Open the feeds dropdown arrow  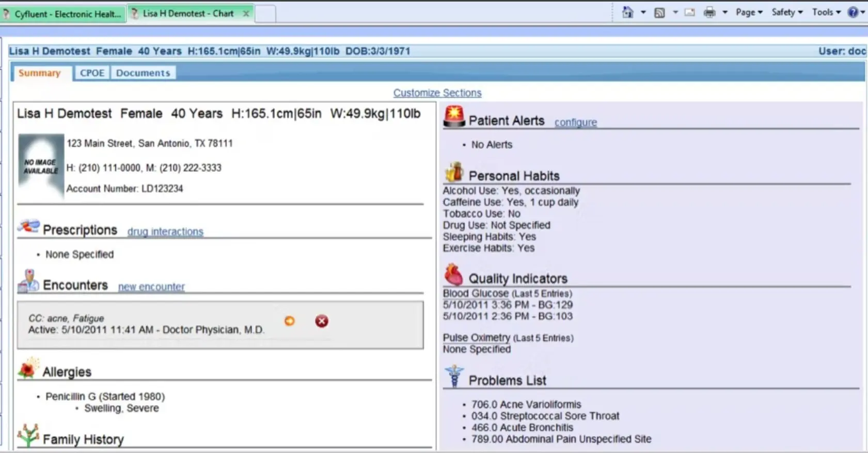[x=675, y=12]
